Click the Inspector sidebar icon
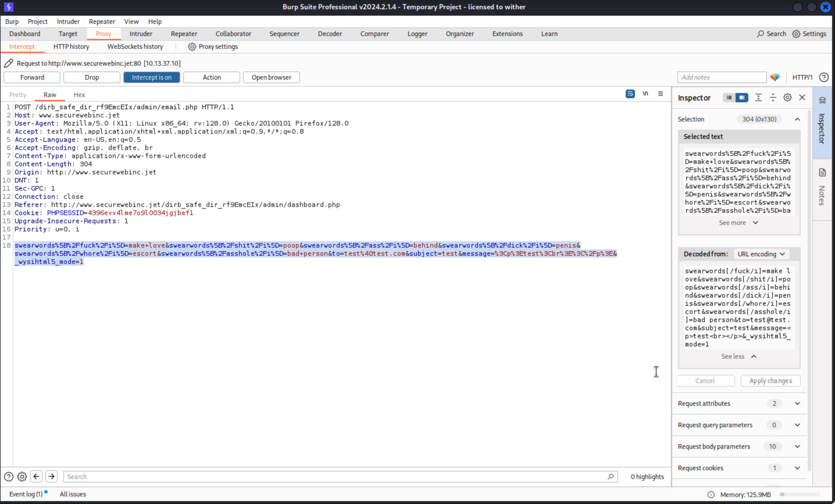This screenshot has height=504, width=835. tap(822, 100)
